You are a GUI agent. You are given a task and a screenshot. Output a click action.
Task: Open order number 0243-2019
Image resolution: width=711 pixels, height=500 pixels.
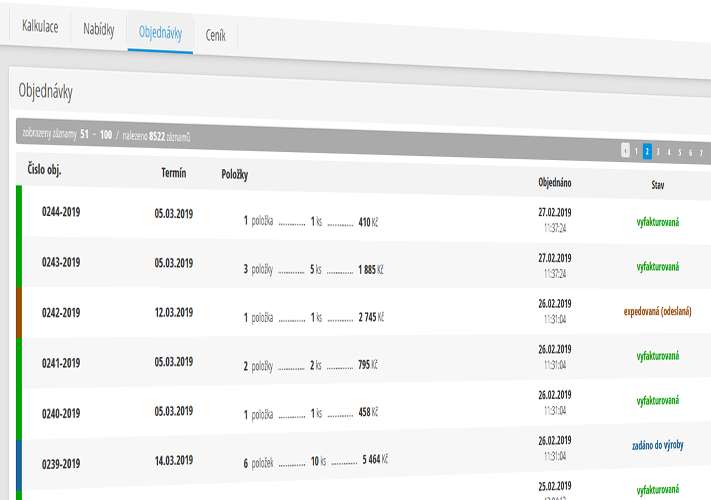pos(60,263)
